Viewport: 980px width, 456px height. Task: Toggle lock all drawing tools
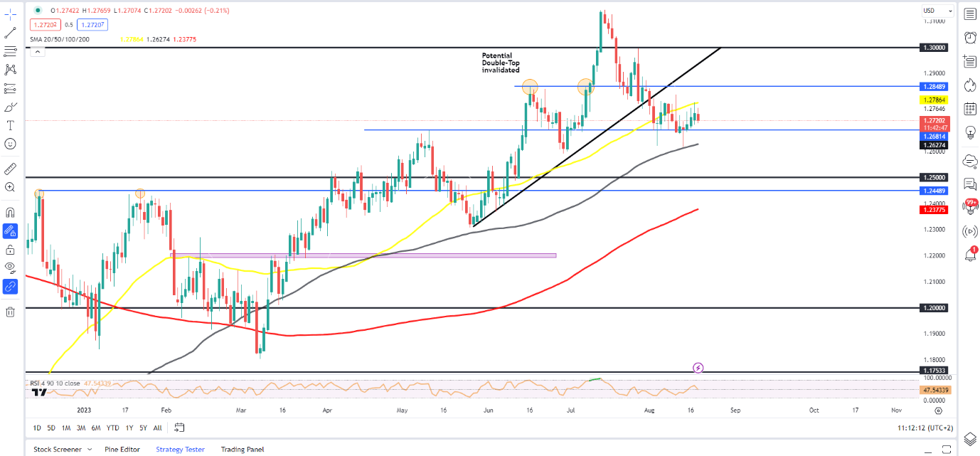(x=10, y=250)
